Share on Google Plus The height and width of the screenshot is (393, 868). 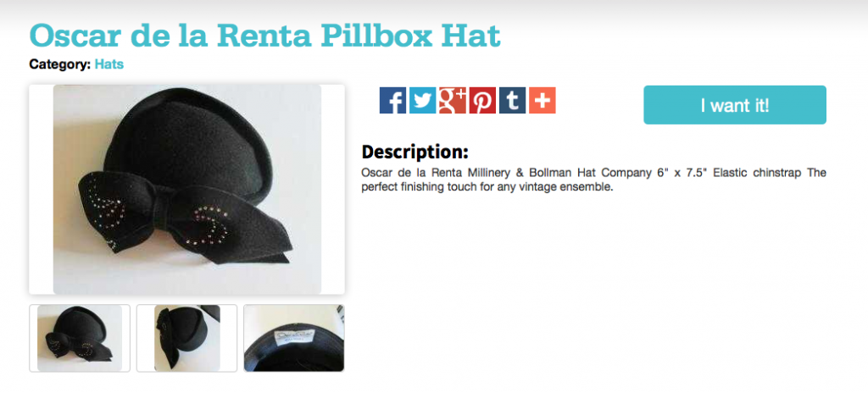click(x=453, y=100)
